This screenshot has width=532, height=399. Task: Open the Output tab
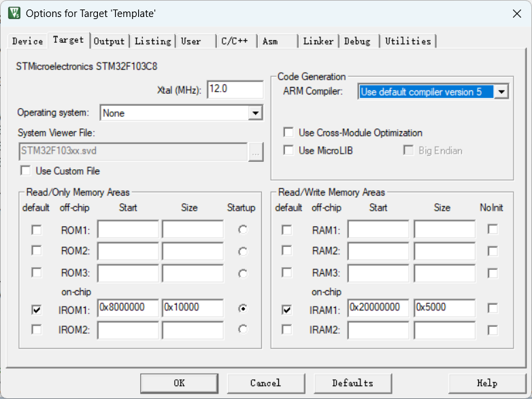coord(110,41)
